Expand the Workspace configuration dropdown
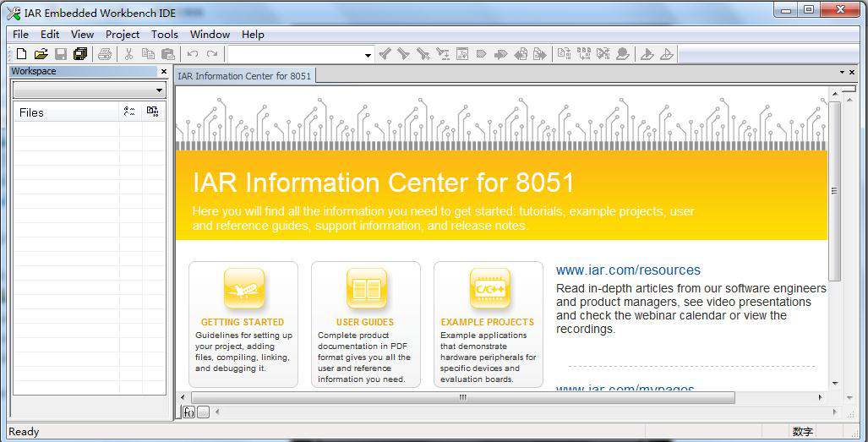Viewport: 868px width, 442px height. point(160,90)
